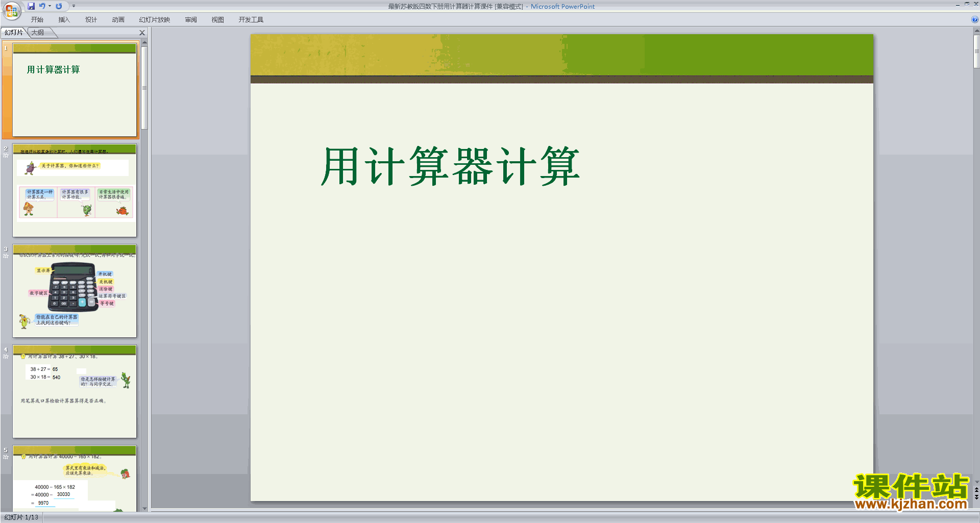Click the status bar text 幻灯片 1/13
The height and width of the screenshot is (523, 980).
[x=21, y=517]
